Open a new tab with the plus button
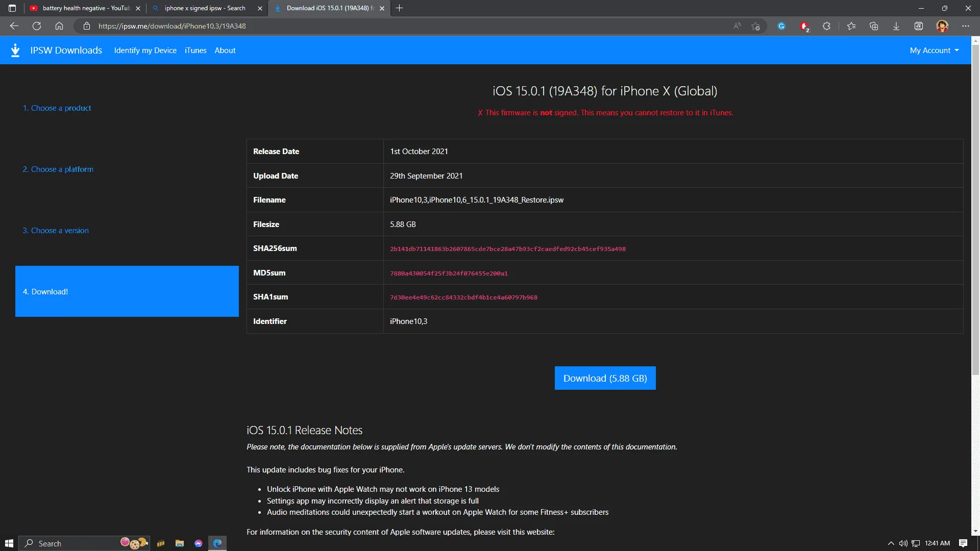This screenshot has width=980, height=551. 400,8
